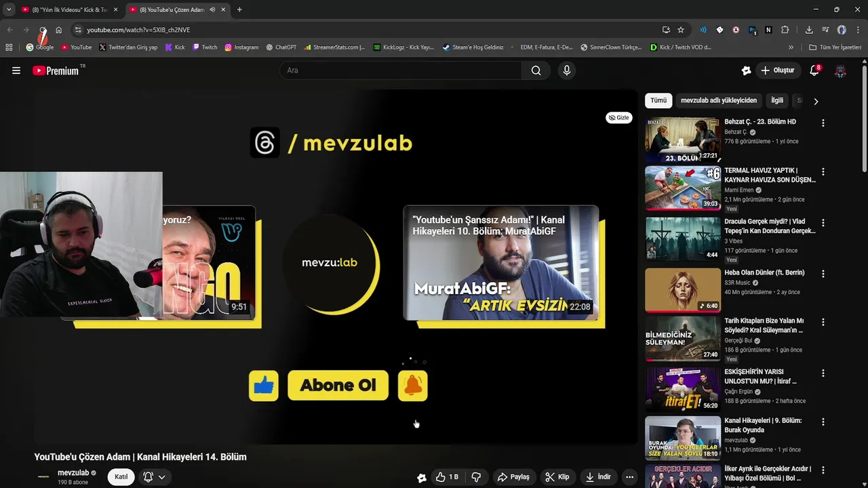The width and height of the screenshot is (868, 488).
Task: Open Twitch bookmark
Action: [x=205, y=47]
